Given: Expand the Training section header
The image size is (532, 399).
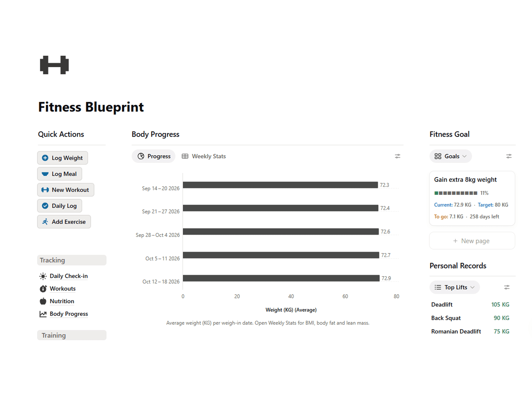Looking at the screenshot, I should 72,335.
